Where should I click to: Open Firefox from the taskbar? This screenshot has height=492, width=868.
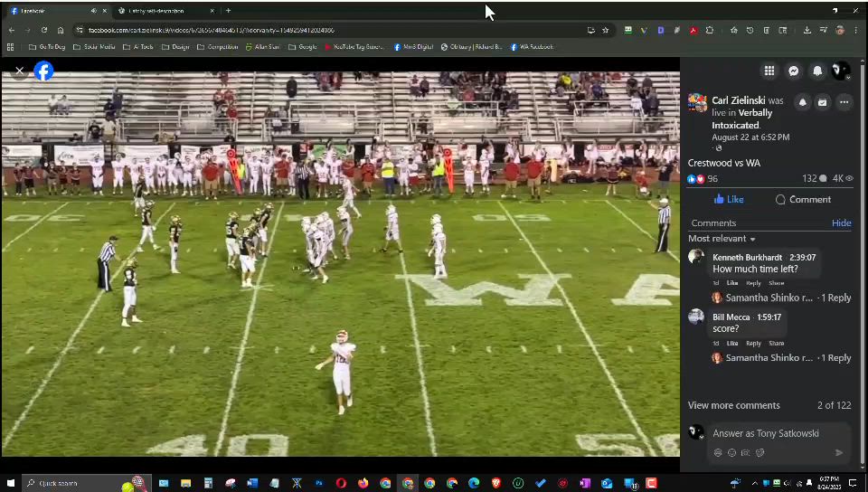coord(363,483)
